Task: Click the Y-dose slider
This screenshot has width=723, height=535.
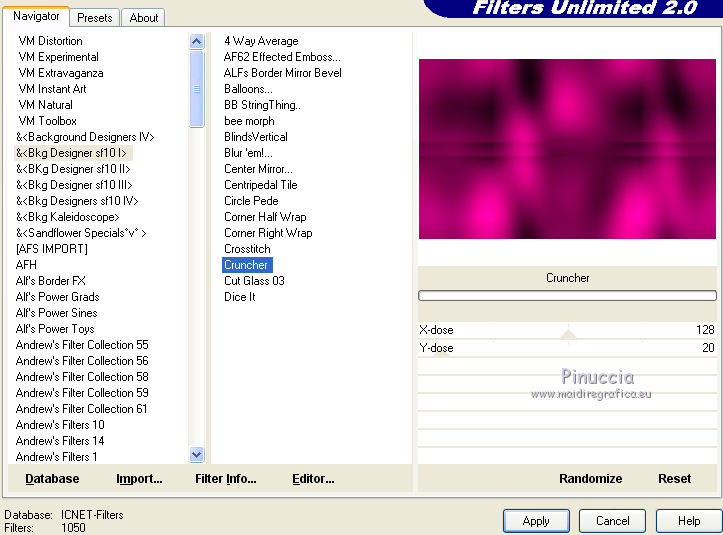Action: pyautogui.click(x=567, y=348)
